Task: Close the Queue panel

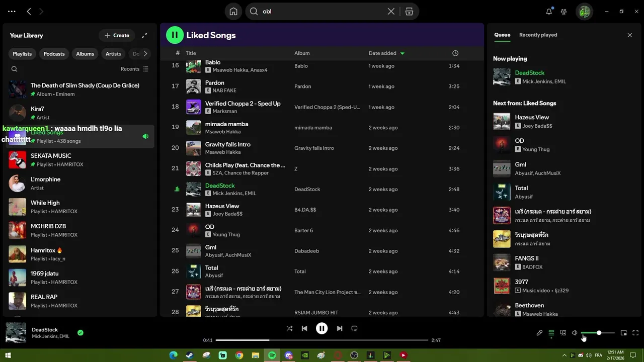Action: (629, 35)
